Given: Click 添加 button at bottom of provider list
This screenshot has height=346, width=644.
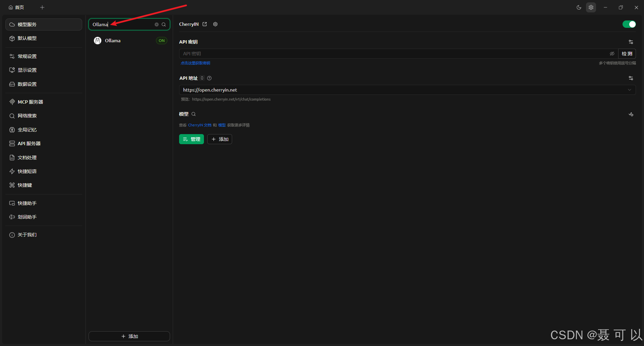Looking at the screenshot, I should click(129, 336).
